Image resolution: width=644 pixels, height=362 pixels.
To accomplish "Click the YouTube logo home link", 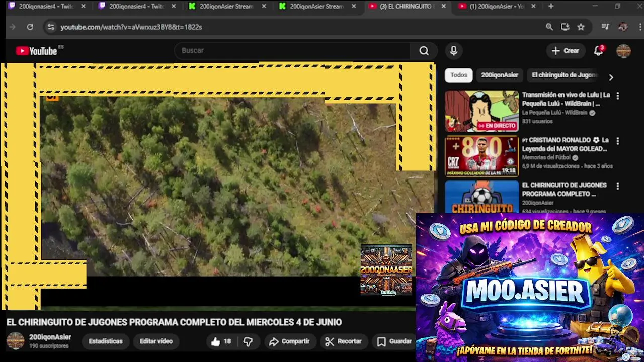I will pos(36,51).
